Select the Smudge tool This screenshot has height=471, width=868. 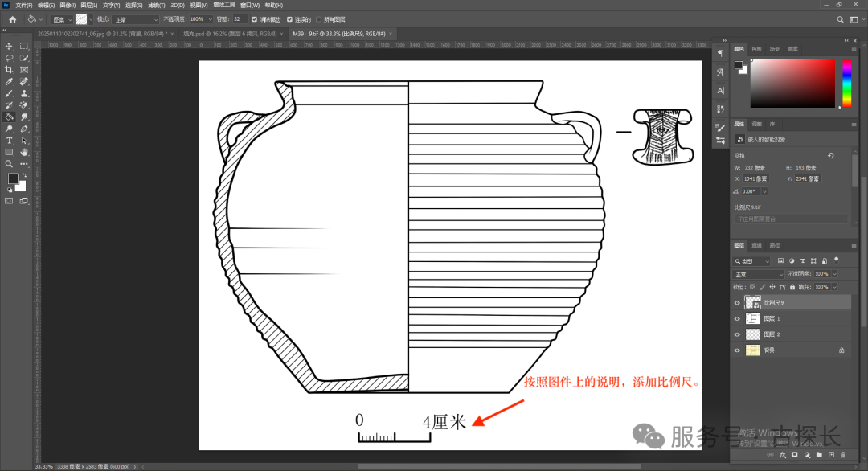(x=24, y=117)
